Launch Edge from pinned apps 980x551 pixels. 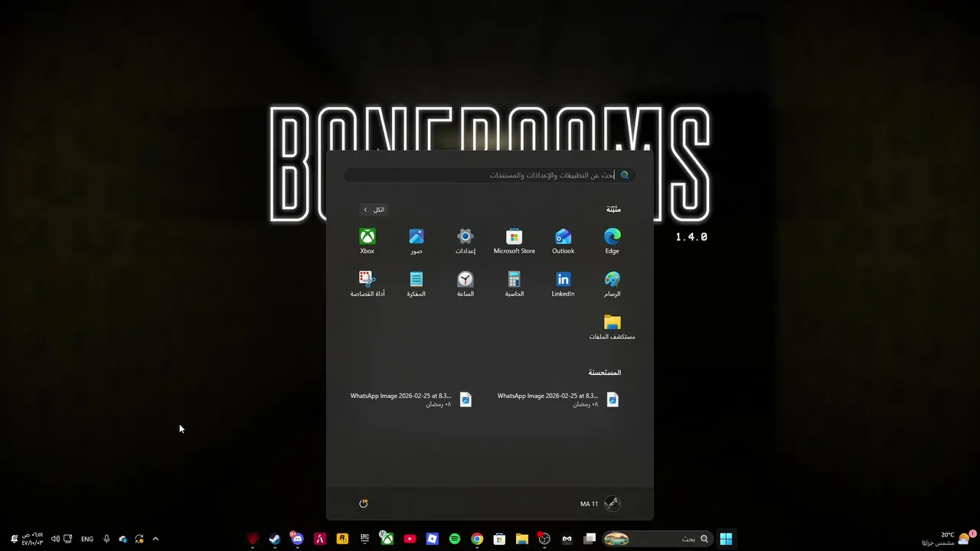click(x=612, y=241)
